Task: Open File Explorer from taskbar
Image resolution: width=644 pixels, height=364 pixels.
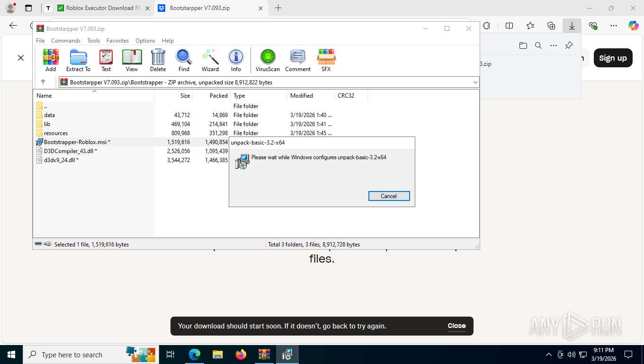Action: (217, 355)
